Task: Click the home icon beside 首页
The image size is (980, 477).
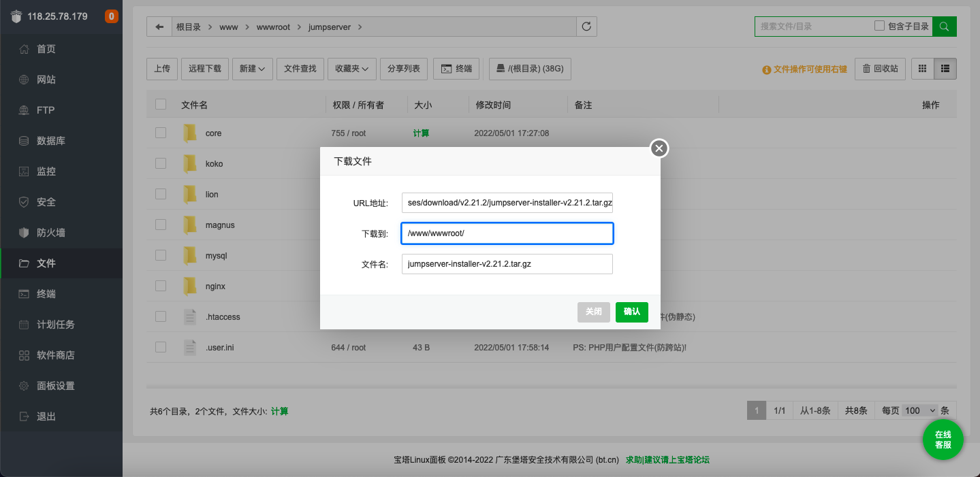Action: (x=24, y=49)
